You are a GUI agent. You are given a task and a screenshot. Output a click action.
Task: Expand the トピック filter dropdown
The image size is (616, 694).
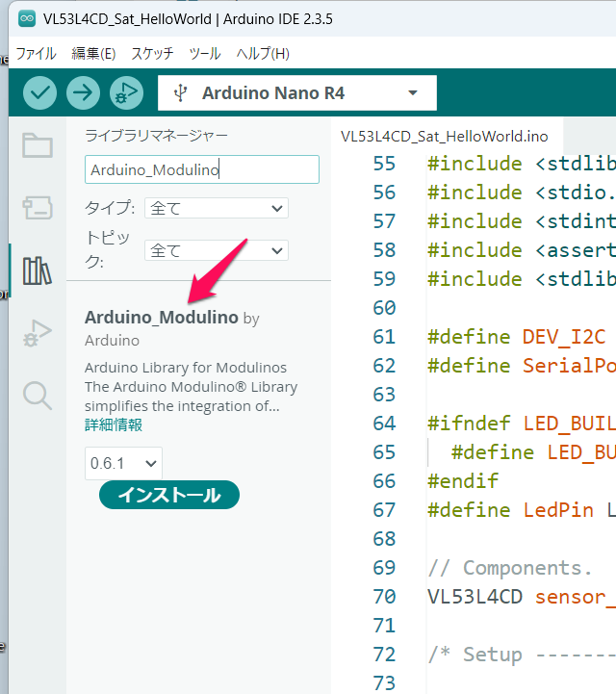coord(216,250)
